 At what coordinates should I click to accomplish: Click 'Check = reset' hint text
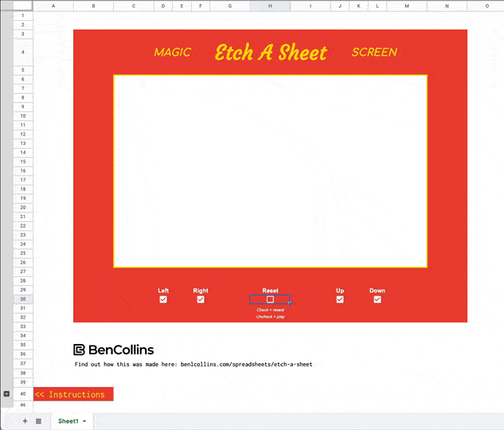271,310
